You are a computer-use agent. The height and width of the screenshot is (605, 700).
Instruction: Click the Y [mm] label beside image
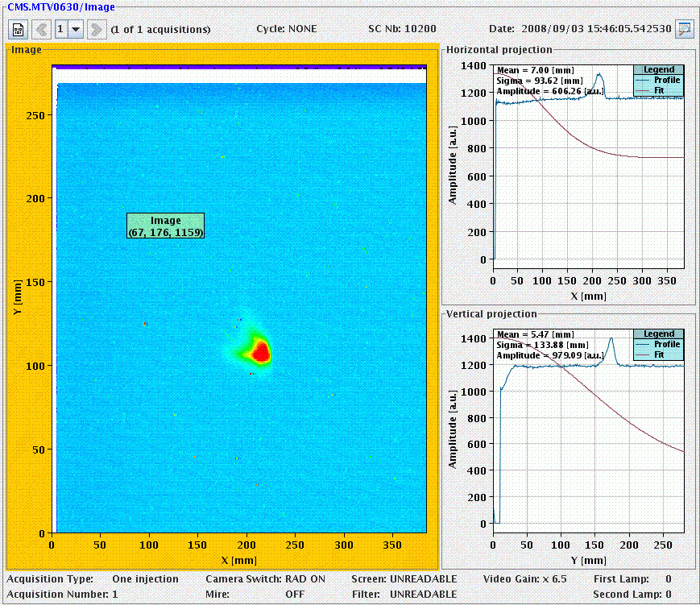pos(18,297)
